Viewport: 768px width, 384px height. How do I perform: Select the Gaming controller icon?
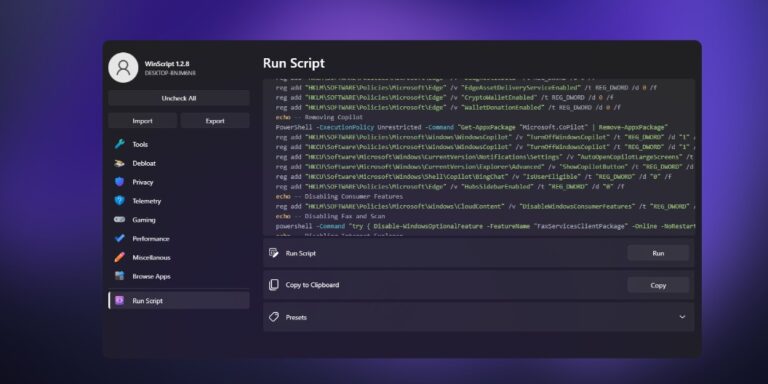coord(120,220)
